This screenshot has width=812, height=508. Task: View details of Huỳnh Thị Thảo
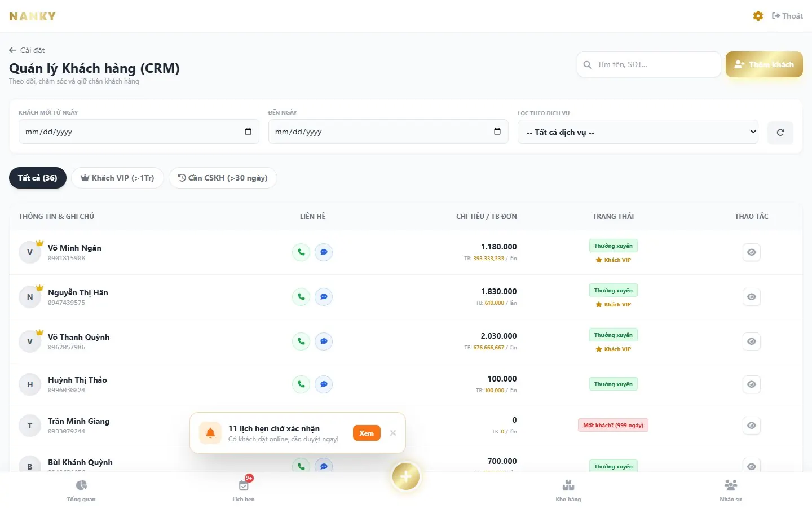pyautogui.click(x=752, y=384)
